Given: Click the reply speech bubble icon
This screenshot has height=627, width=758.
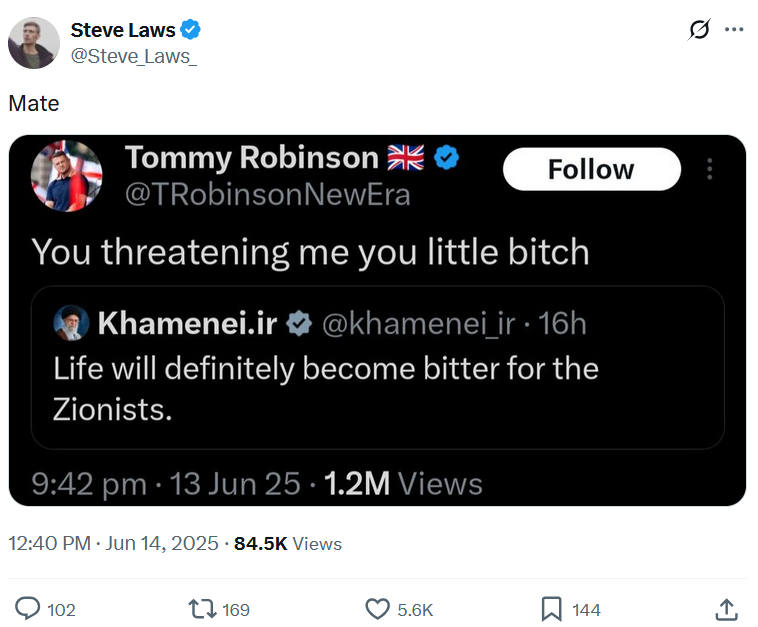Looking at the screenshot, I should (28, 609).
